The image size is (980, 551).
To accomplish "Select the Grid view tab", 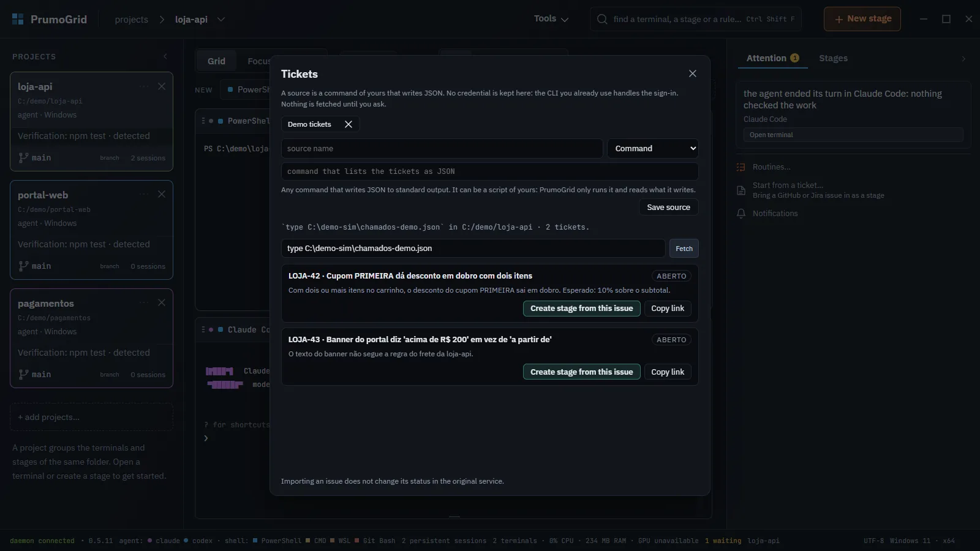I will tap(216, 61).
